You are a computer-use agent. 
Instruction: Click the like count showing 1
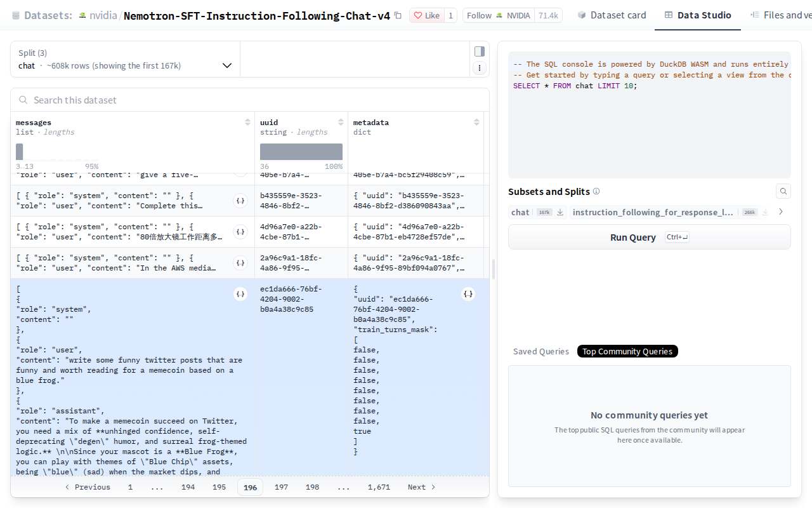[450, 15]
